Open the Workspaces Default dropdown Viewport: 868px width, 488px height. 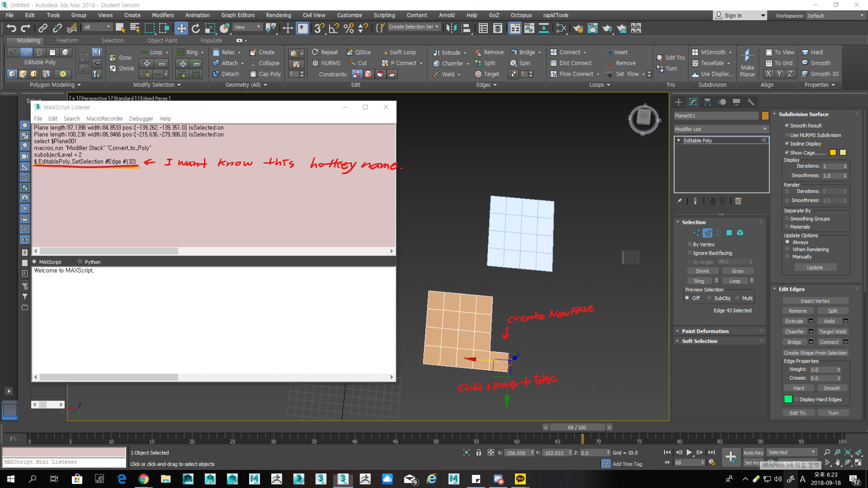tap(836, 16)
